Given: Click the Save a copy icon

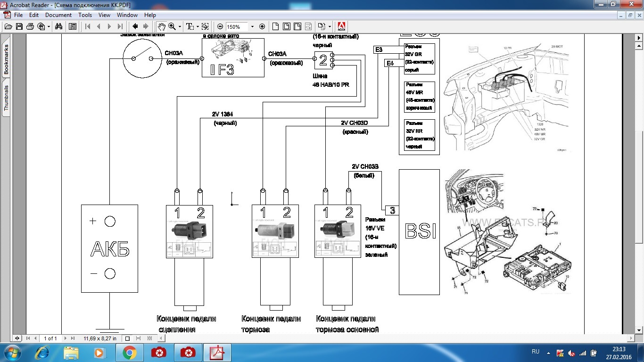Looking at the screenshot, I should [x=19, y=26].
